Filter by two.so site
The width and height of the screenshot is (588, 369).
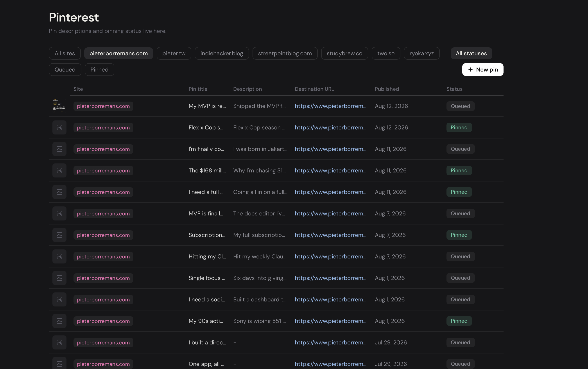tap(386, 53)
